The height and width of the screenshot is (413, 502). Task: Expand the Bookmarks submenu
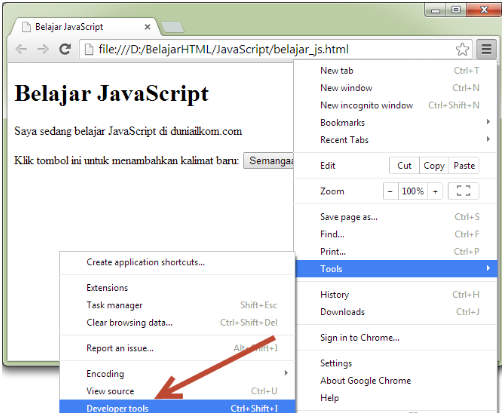396,123
